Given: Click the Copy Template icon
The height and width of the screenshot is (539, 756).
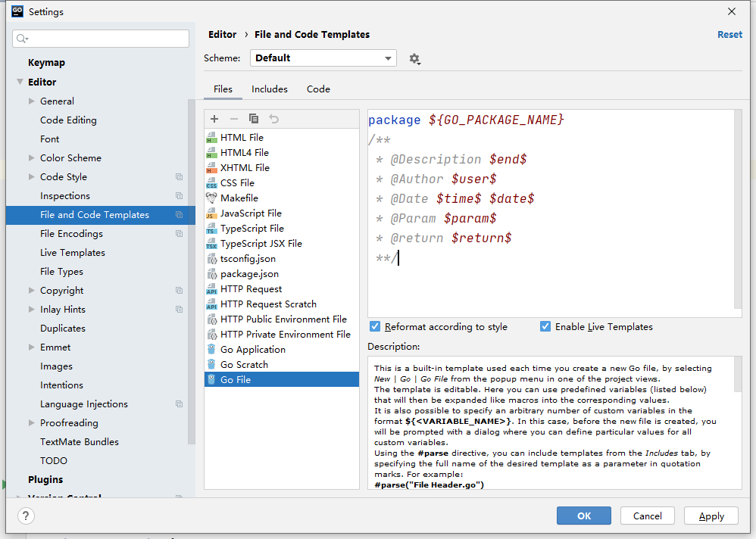Looking at the screenshot, I should coord(254,119).
